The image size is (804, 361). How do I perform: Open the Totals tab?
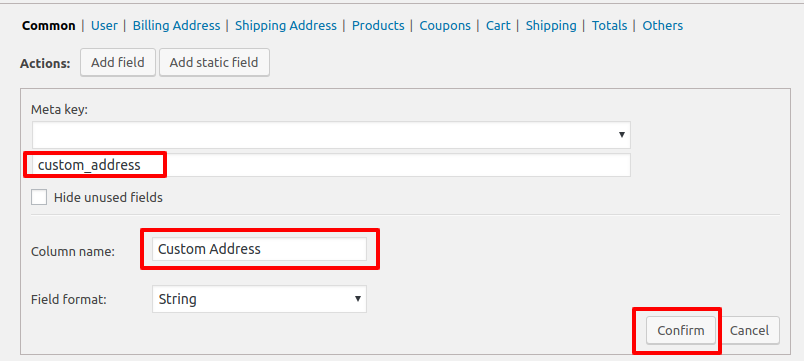(x=609, y=26)
